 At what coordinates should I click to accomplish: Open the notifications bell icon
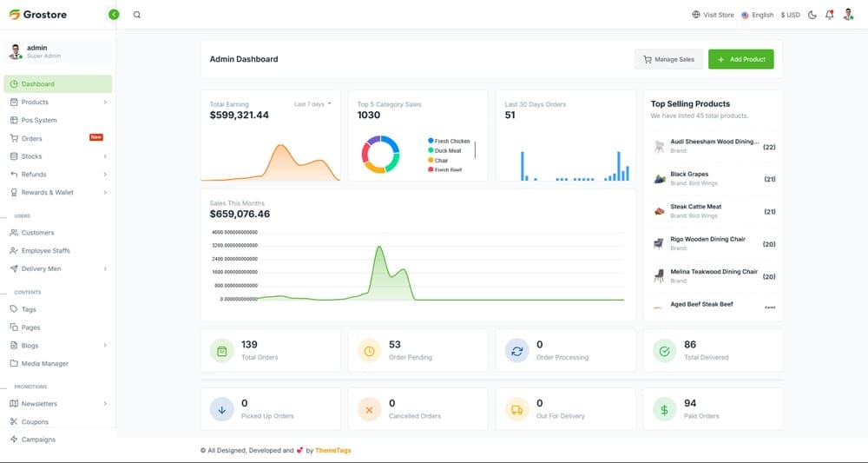(x=830, y=15)
